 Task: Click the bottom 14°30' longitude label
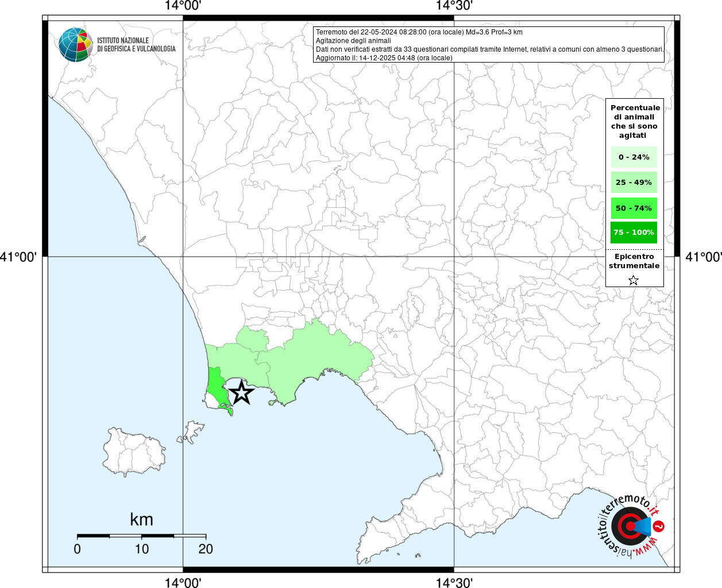pos(454,582)
